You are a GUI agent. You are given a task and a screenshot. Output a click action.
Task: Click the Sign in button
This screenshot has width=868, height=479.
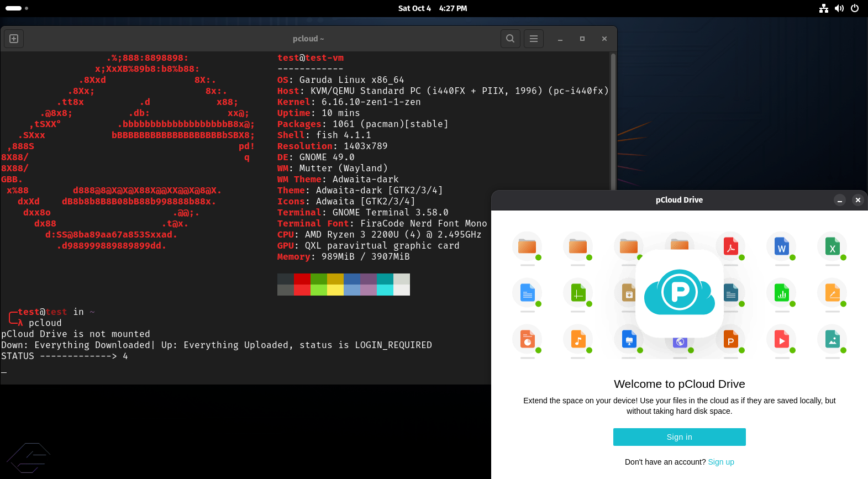coord(679,437)
